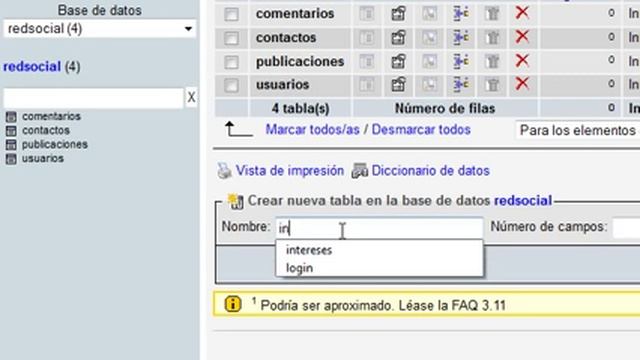This screenshot has height=360, width=640.
Task: Open Vista de impresión link
Action: point(290,171)
